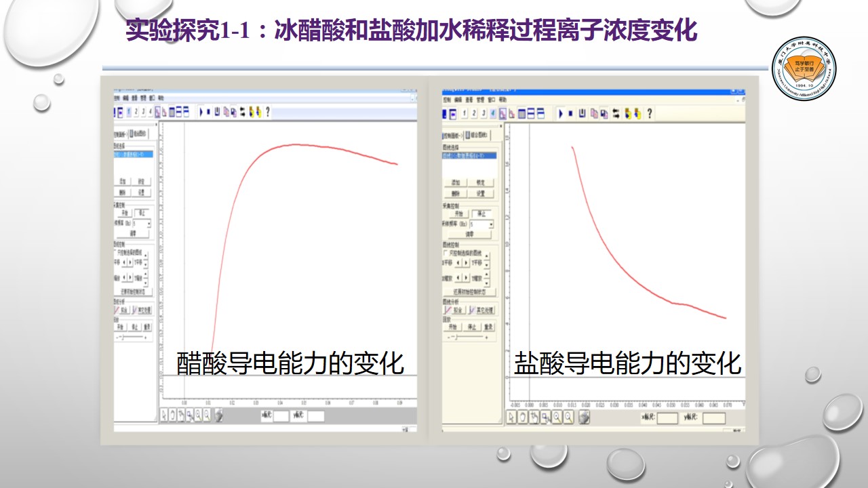Screen dimensions: 868x488
Task: Click the restore axes state button in the right window
Action: (470, 292)
